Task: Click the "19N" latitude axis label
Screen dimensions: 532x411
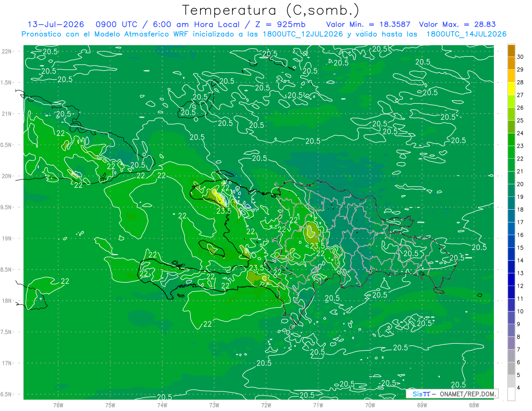Action: (x=8, y=239)
